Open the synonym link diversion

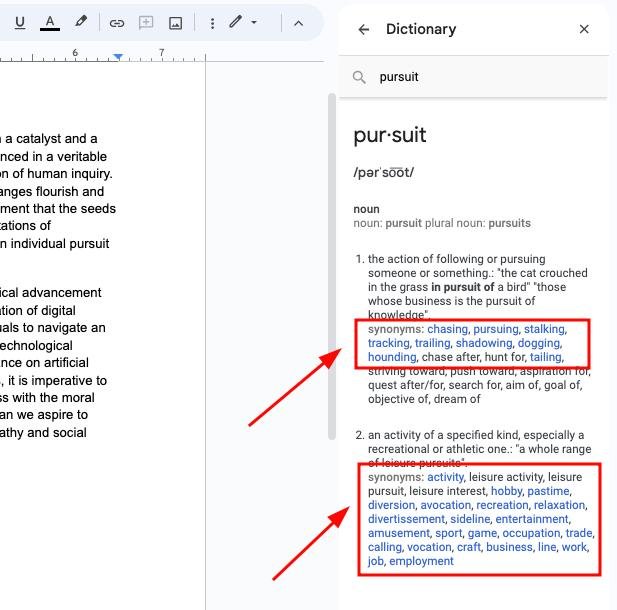pos(392,505)
